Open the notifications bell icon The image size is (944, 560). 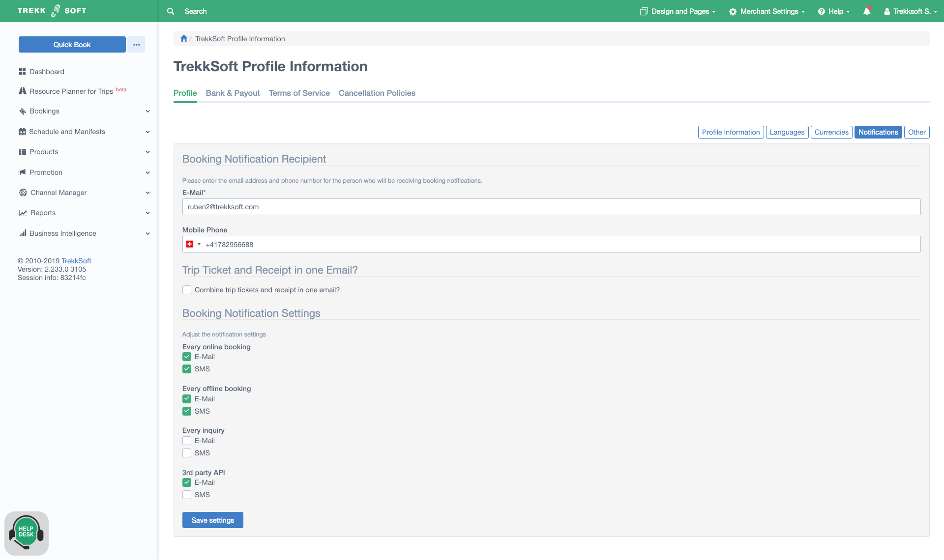pos(867,11)
